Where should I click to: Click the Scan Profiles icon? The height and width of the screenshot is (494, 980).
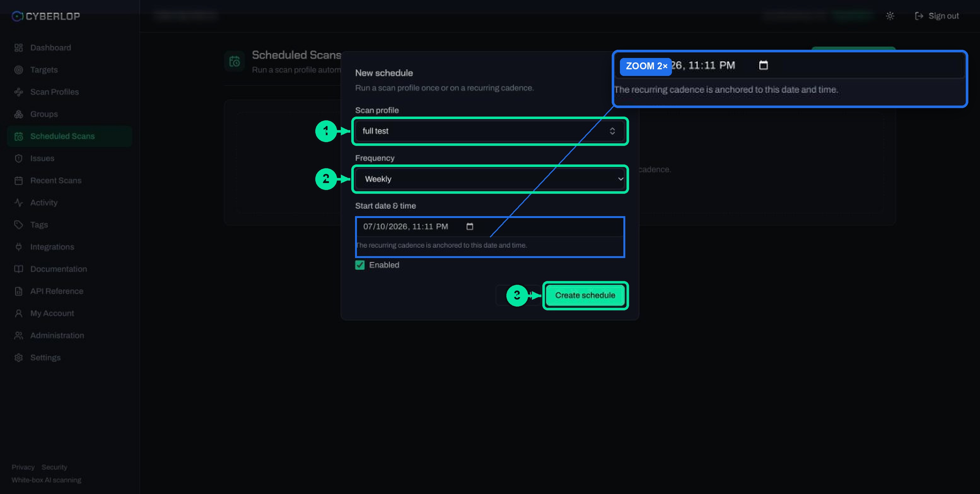(19, 92)
